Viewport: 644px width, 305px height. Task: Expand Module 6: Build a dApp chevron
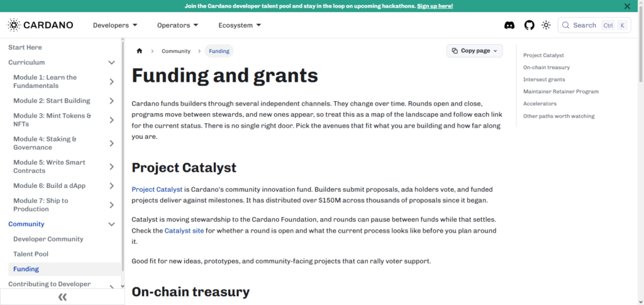111,186
